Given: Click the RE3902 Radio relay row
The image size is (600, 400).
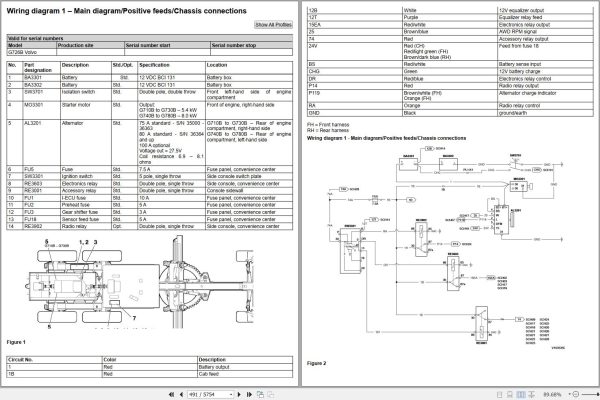Looking at the screenshot, I should point(150,226).
